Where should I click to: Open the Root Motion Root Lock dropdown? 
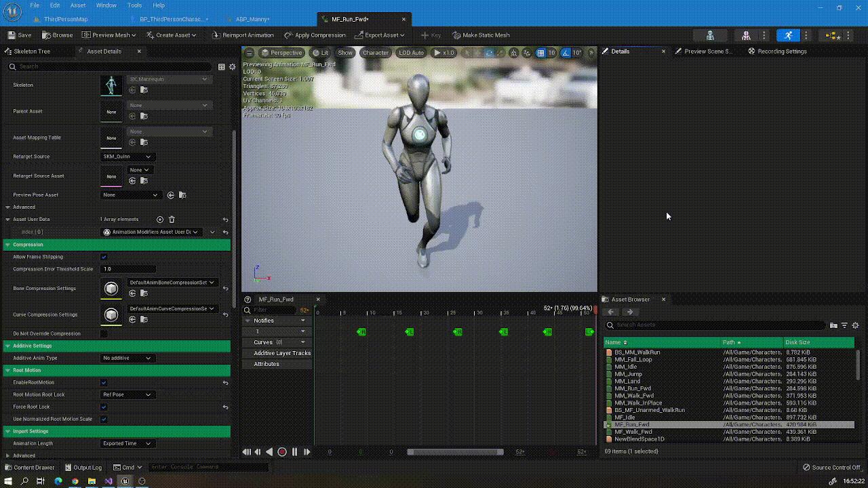coord(127,394)
